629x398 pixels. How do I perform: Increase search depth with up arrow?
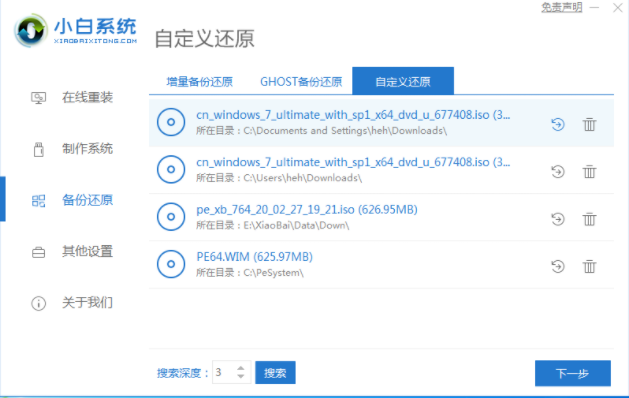click(x=241, y=368)
